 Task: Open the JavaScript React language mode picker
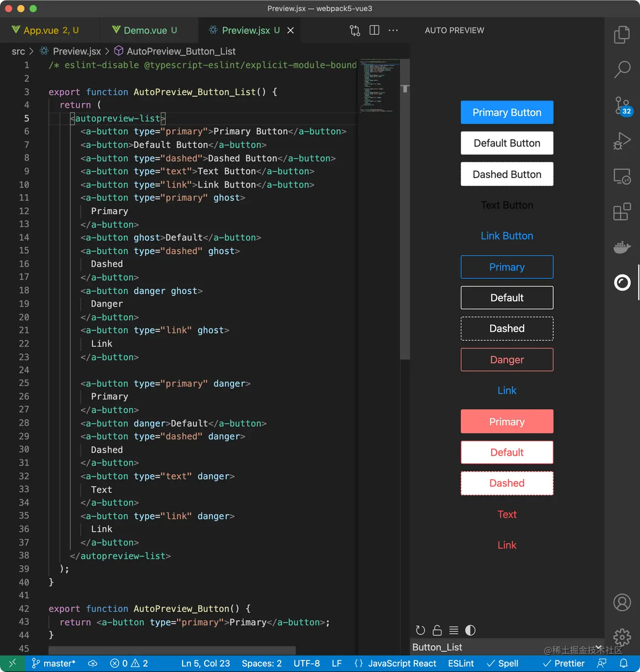point(401,664)
